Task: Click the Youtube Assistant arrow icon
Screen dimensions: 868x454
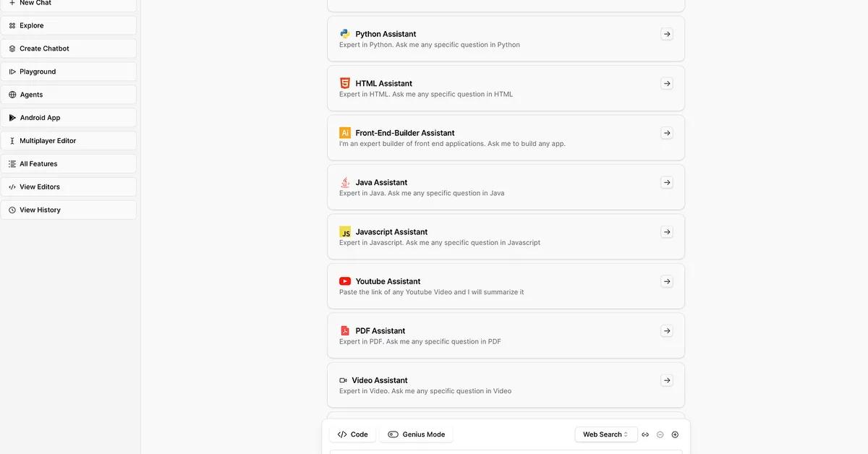Action: click(667, 282)
